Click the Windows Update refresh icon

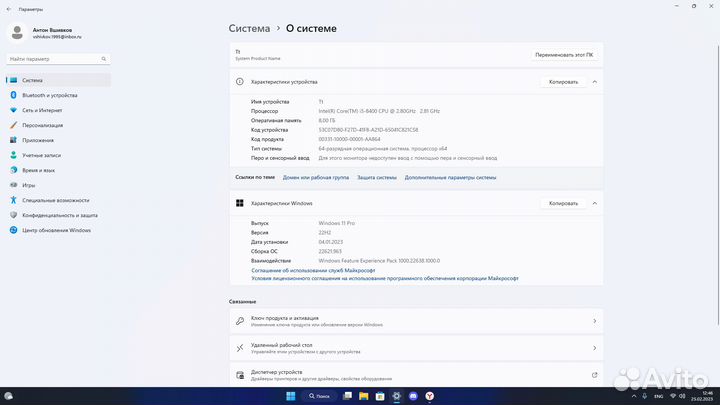tap(13, 230)
